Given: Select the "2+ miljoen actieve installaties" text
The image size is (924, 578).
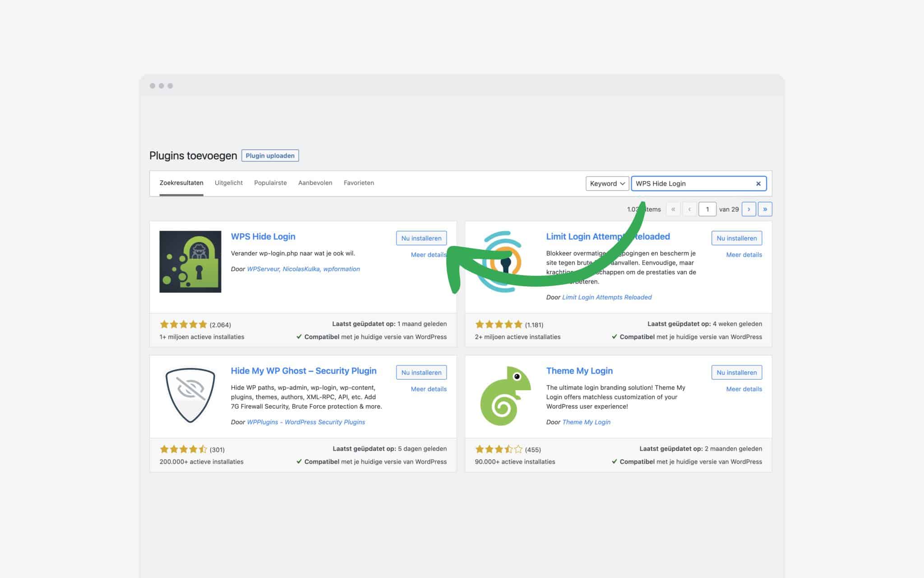Looking at the screenshot, I should [x=517, y=337].
